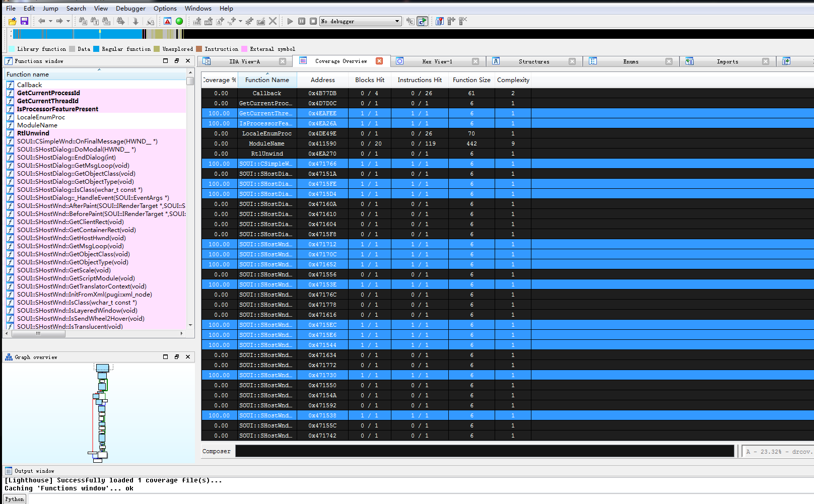Start the process with the play button
This screenshot has width=814, height=504.
click(290, 21)
